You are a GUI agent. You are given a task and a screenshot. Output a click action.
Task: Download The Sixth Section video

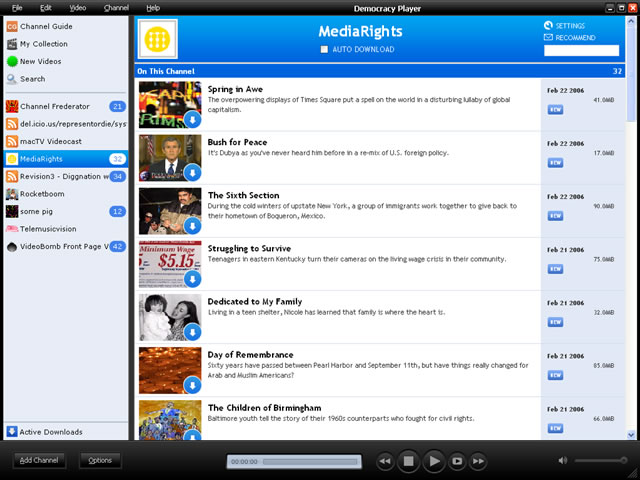(x=192, y=226)
